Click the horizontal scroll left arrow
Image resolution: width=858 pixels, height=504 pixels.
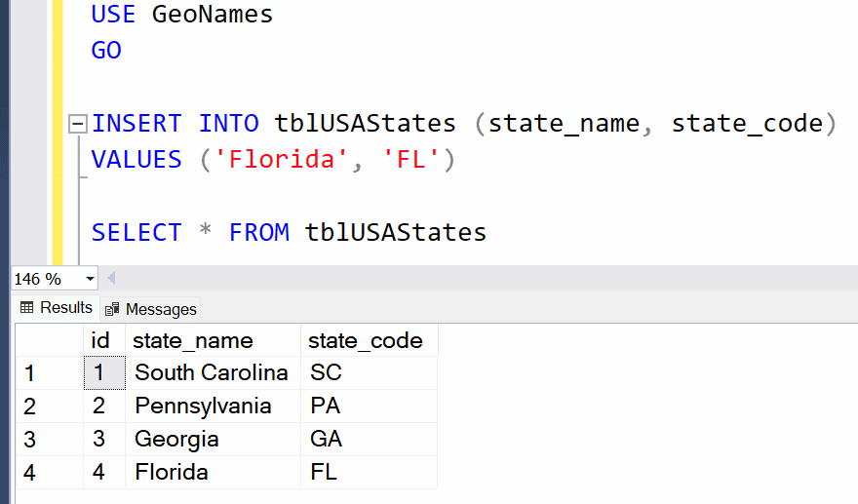[x=111, y=279]
